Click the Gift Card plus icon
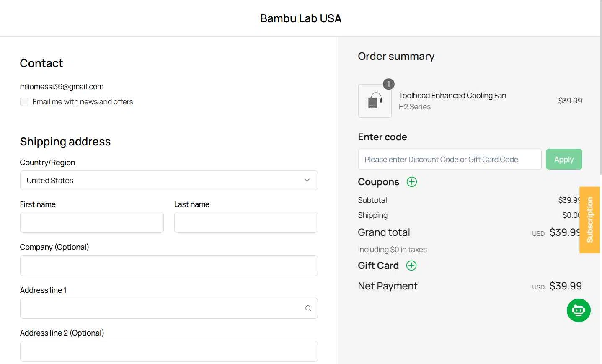This screenshot has height=364, width=602. tap(411, 266)
